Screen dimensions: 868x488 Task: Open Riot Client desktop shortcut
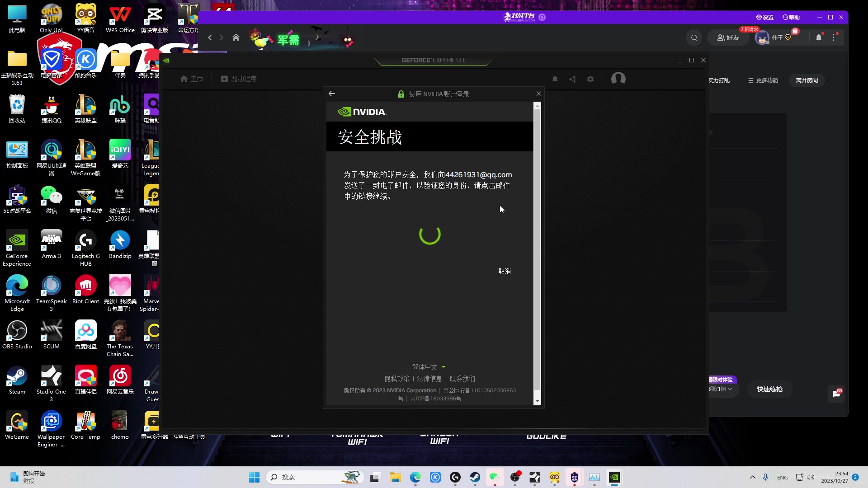click(86, 290)
